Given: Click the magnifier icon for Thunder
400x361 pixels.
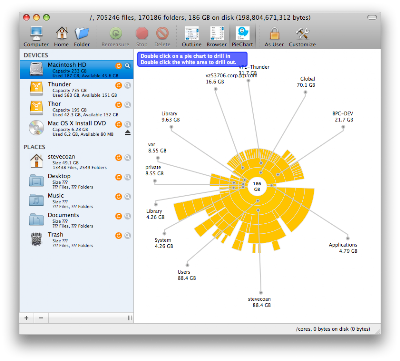Looking at the screenshot, I should tap(127, 86).
